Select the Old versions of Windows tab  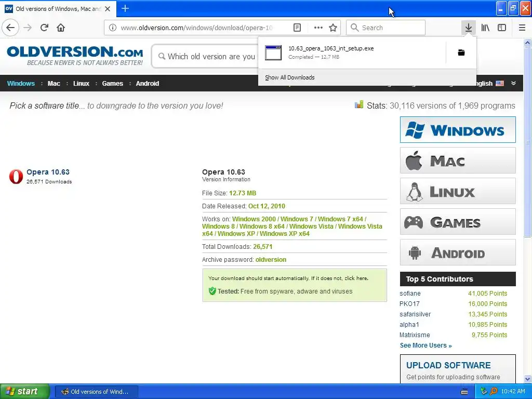58,8
